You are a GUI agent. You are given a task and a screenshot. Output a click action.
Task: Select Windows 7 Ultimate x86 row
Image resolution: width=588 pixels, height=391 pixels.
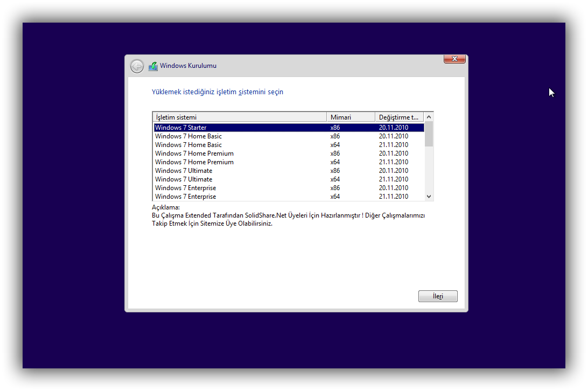point(289,171)
